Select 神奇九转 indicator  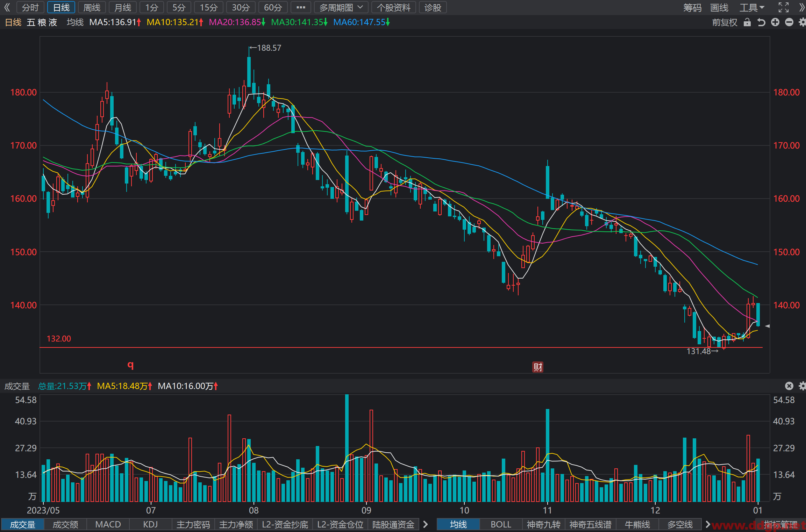(x=543, y=524)
